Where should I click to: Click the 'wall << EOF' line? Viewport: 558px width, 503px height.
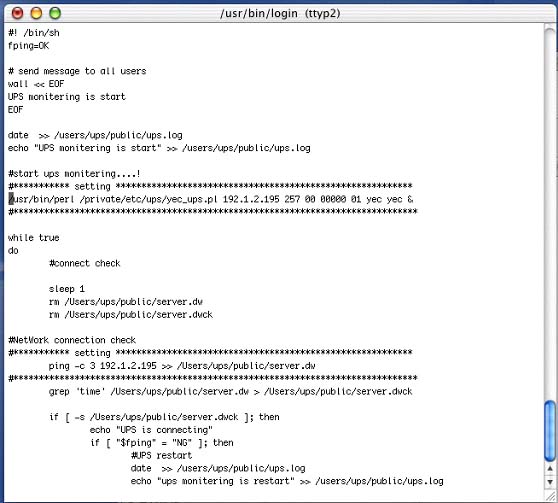click(x=36, y=84)
